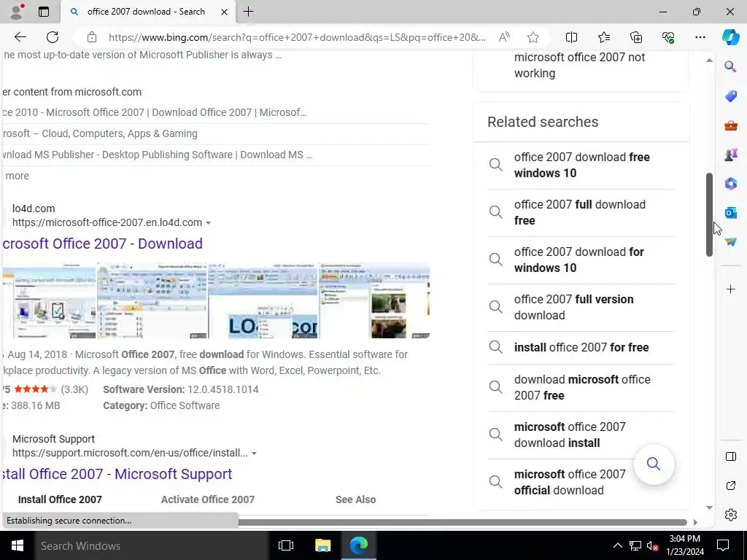Open sidebar Microsoft 365 icon
747x560 pixels.
(x=730, y=183)
